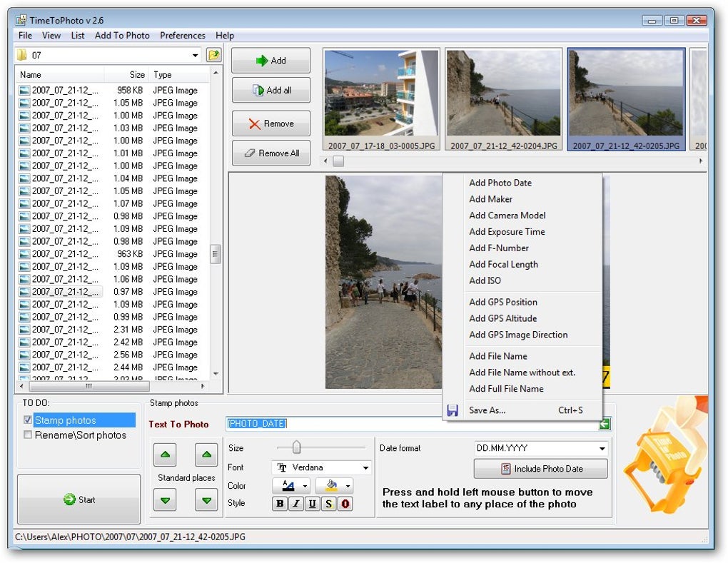This screenshot has height=563, width=728.
Task: Enable the Rename\Sort photos checkbox
Action: (x=27, y=435)
